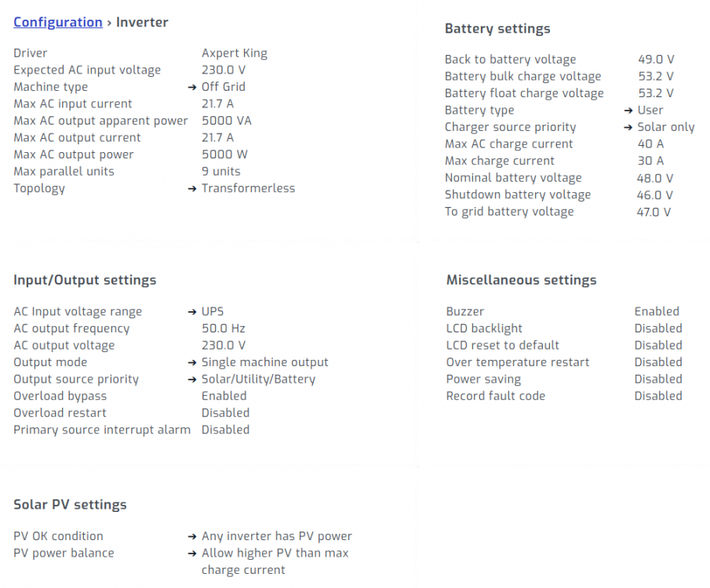710x588 pixels.
Task: Click the Shutdown battery voltage 46.0 V value
Action: (655, 194)
